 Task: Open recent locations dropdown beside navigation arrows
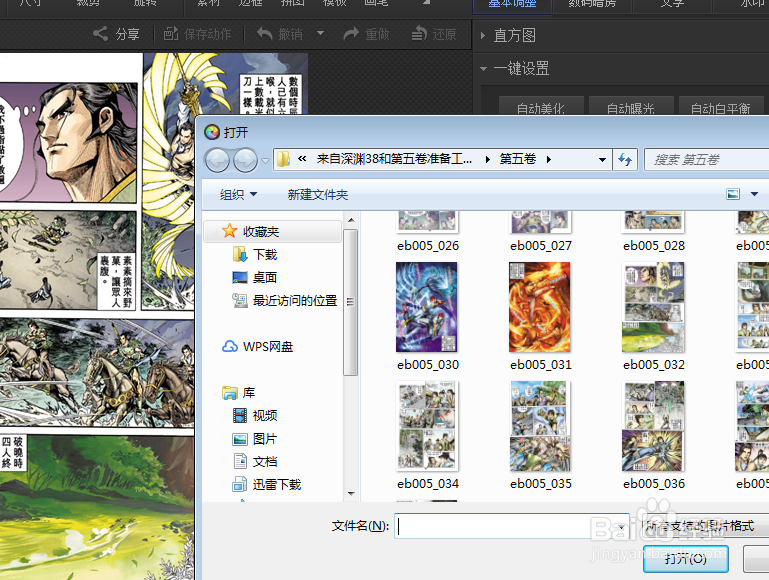[265, 160]
